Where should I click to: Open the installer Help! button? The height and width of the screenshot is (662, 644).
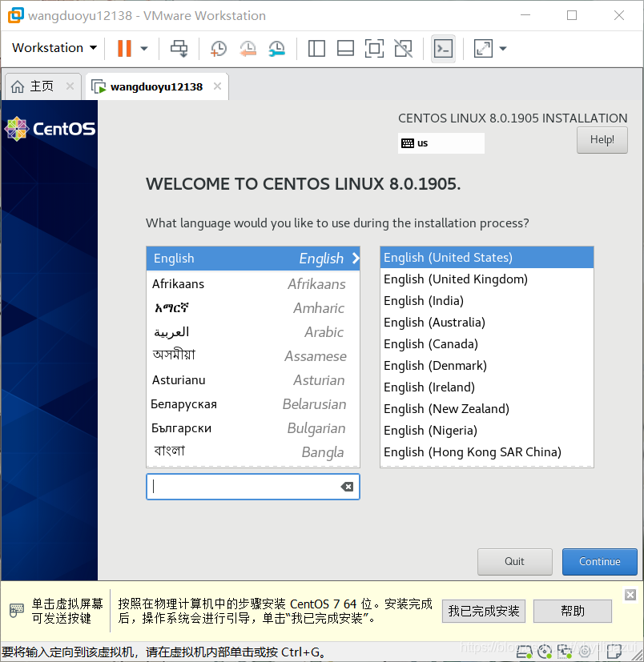(602, 140)
